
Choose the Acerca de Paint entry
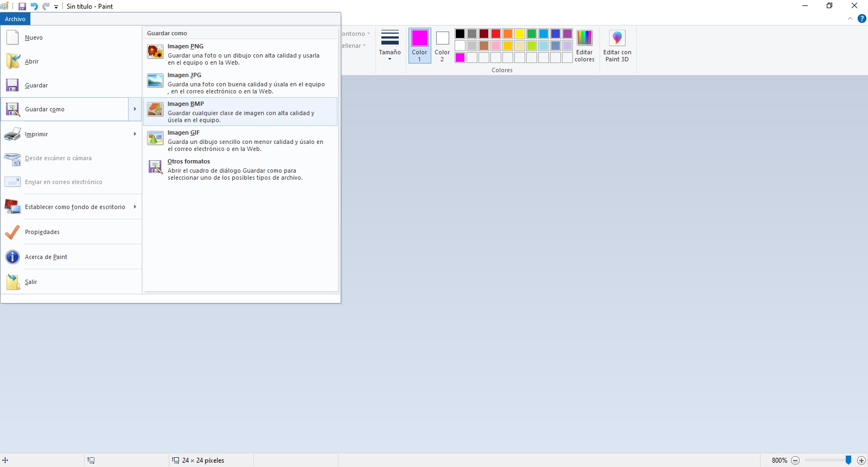coord(71,257)
